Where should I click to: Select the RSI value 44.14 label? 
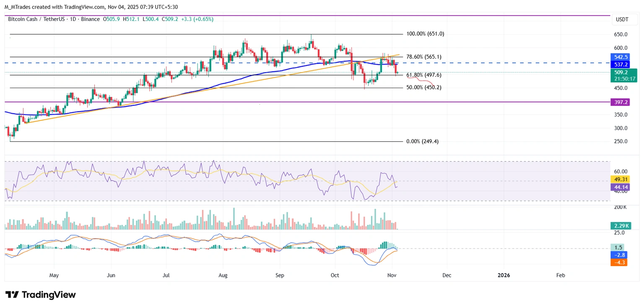(620, 187)
